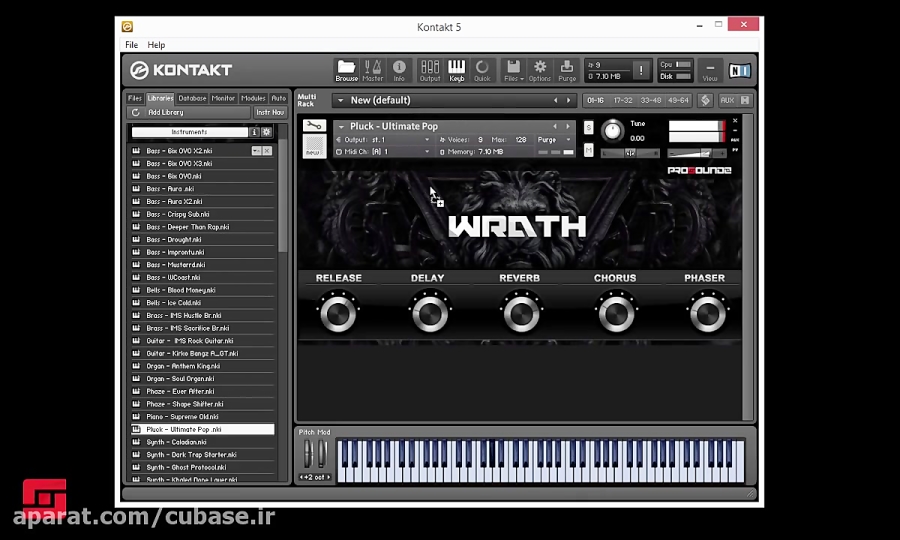Click the CHORUS knob
The width and height of the screenshot is (900, 540).
(616, 313)
